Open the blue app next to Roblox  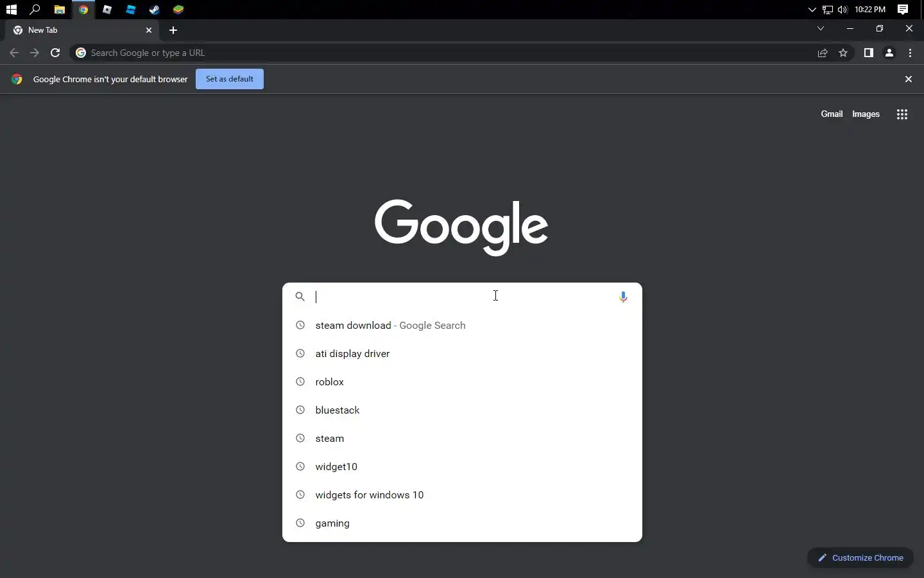click(x=131, y=10)
